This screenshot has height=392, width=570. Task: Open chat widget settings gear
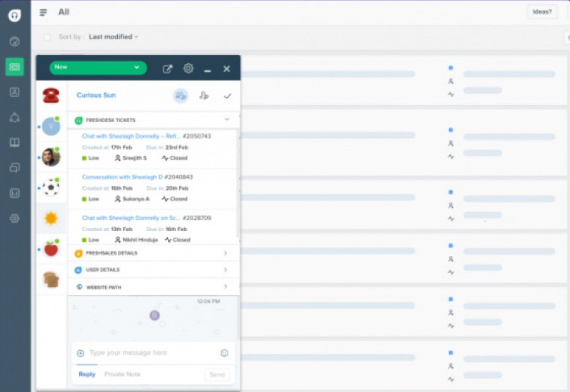188,68
